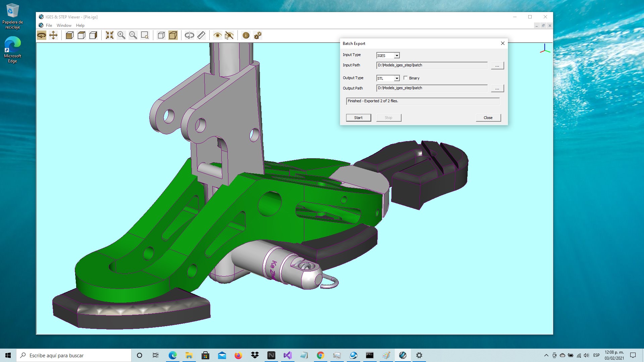The image size is (644, 362).
Task: Expand the Output Type STL dropdown
Action: pyautogui.click(x=397, y=78)
